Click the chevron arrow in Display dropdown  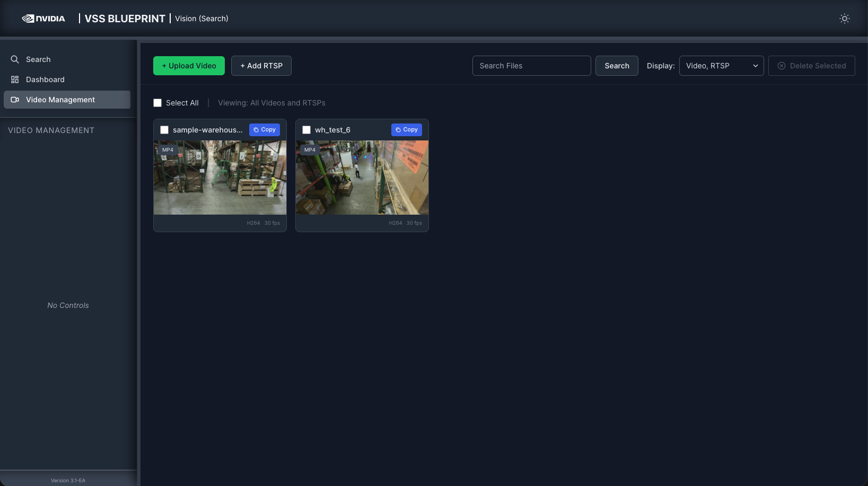tap(755, 66)
